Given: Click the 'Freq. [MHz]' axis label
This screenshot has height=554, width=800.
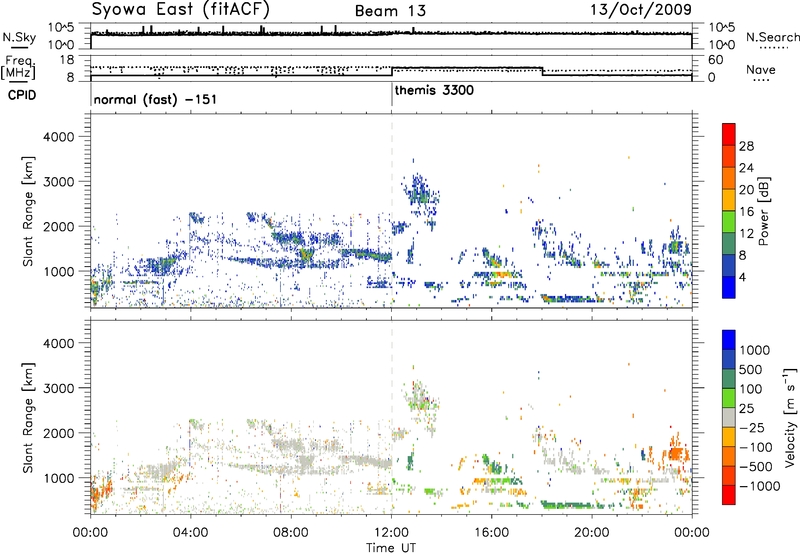Looking at the screenshot, I should 19,67.
